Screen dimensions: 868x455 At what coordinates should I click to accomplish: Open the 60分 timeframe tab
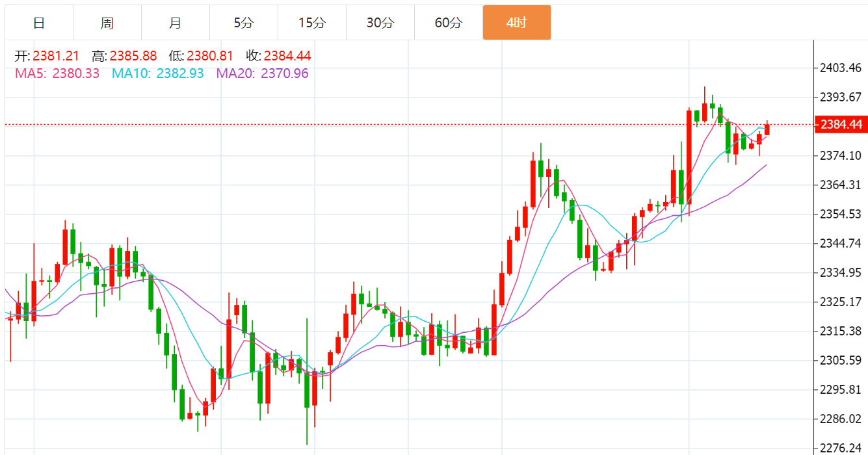[x=449, y=23]
